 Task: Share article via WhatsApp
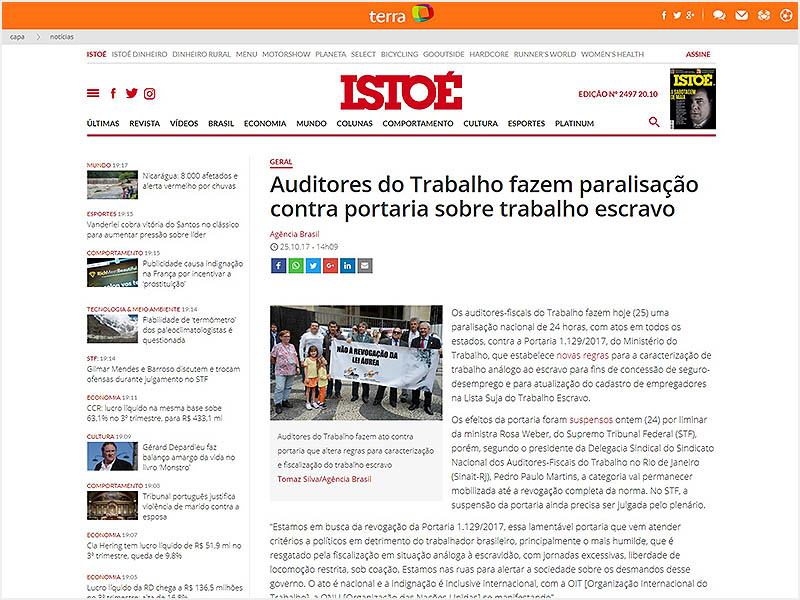tap(295, 265)
